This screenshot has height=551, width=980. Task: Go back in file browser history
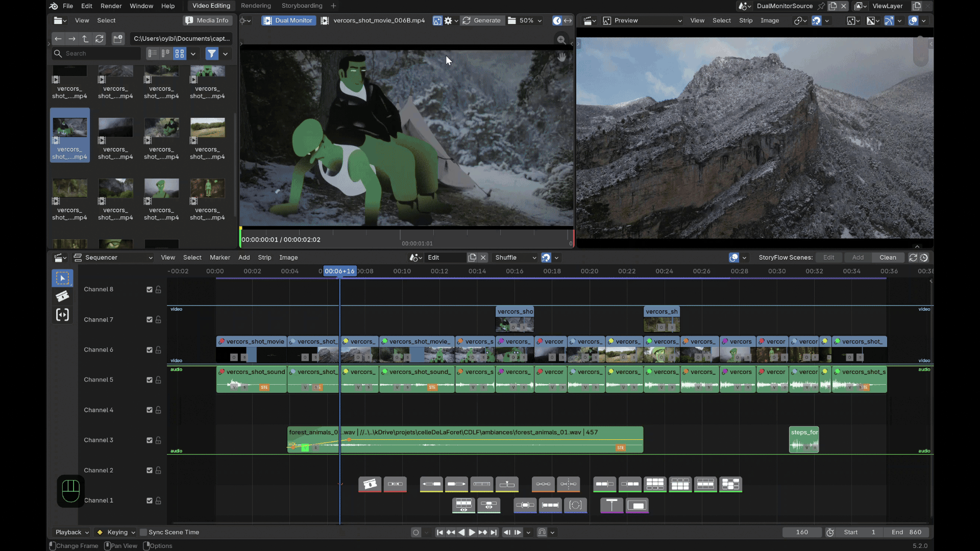[58, 39]
